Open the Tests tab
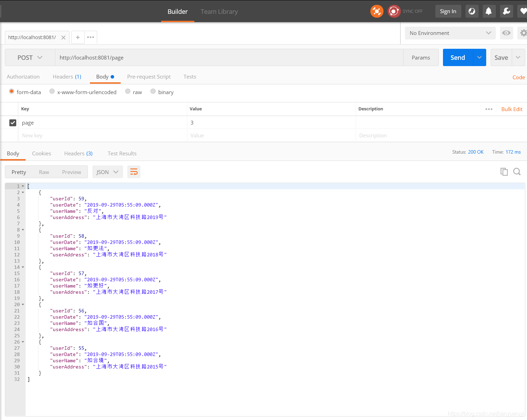The image size is (527, 420). 190,77
